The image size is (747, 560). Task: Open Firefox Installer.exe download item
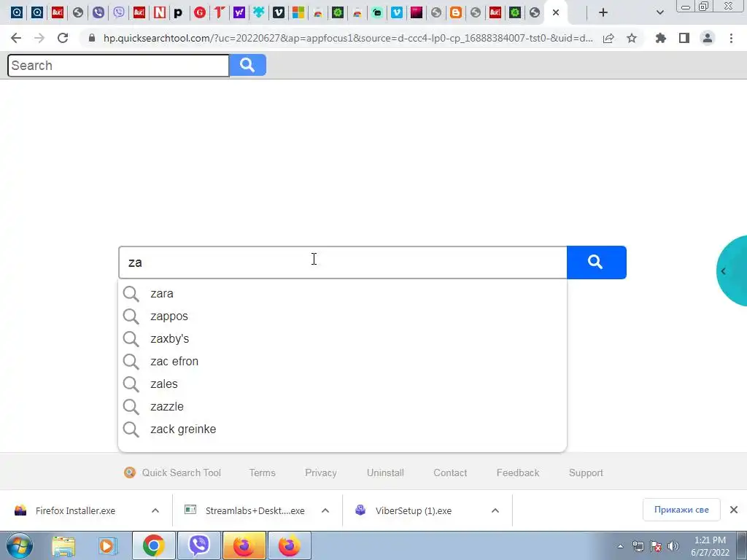click(75, 510)
